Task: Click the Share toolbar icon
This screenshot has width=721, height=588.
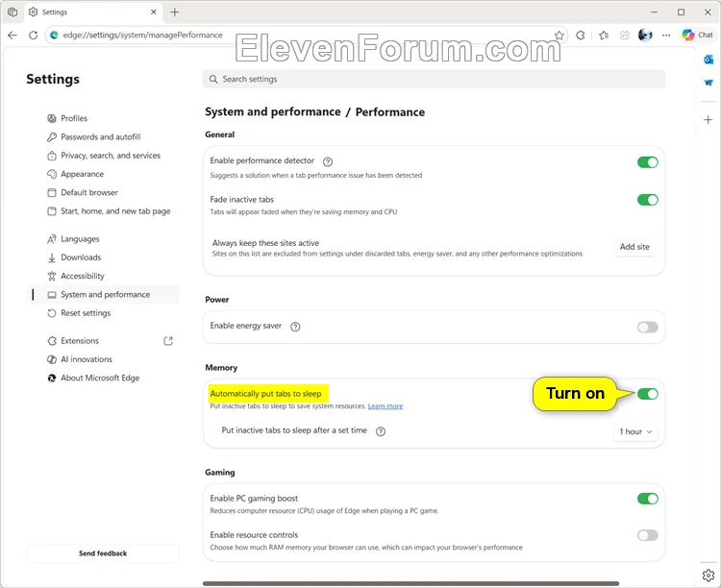Action: (x=625, y=35)
